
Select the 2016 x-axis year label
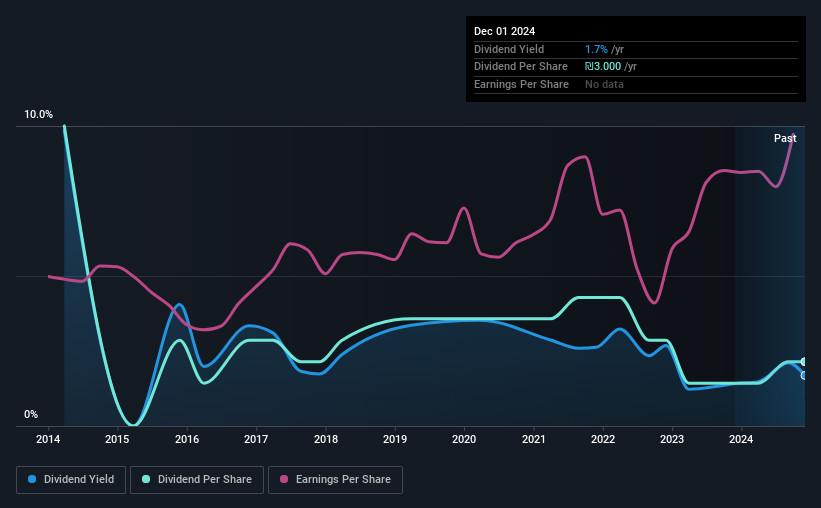pos(187,439)
